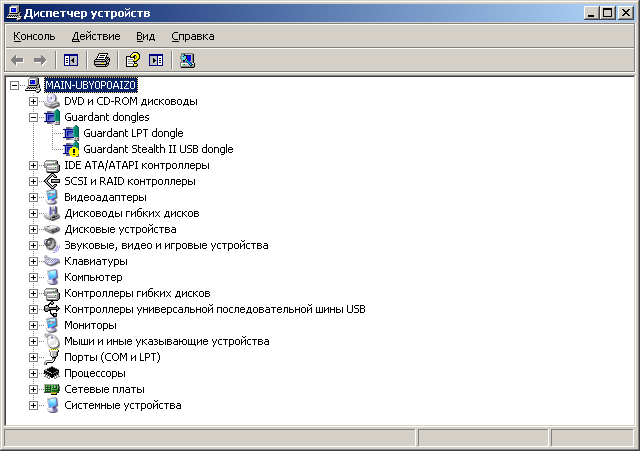640x451 pixels.
Task: Expand the Порты (COM и LPT) node
Action: tap(33, 357)
